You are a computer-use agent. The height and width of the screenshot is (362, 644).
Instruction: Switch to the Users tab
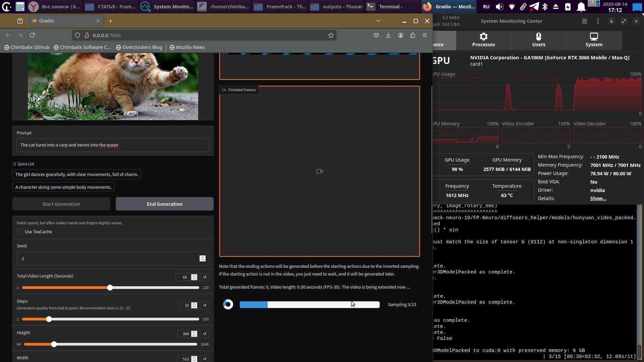click(538, 40)
